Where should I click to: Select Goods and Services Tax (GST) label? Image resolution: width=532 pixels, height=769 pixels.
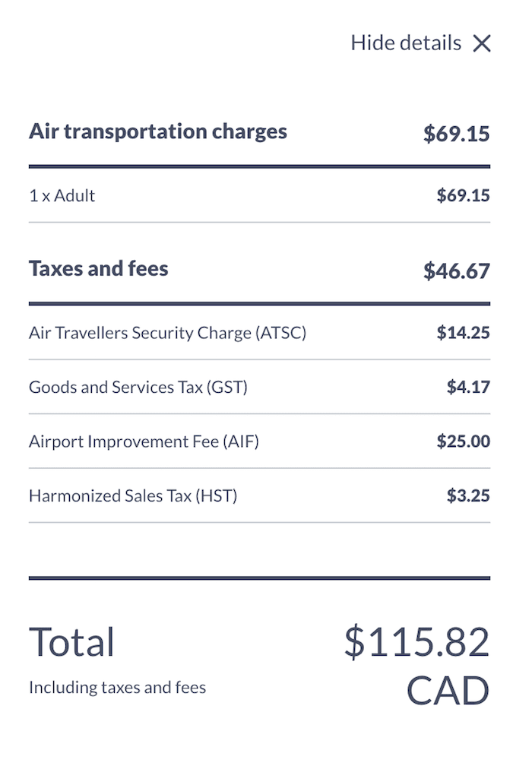pos(138,388)
